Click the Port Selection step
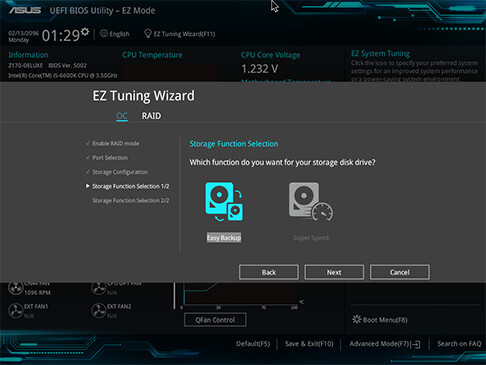 (x=110, y=158)
